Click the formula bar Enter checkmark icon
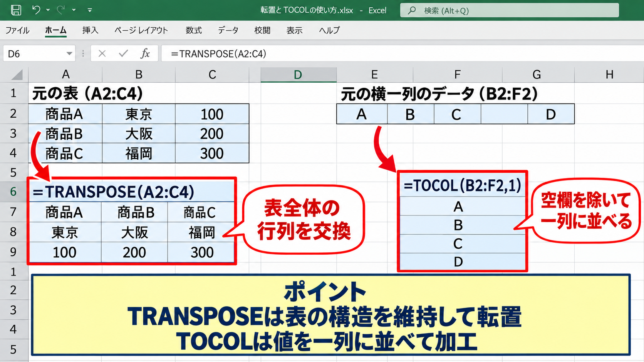Viewport: 644px width, 362px height. point(123,53)
